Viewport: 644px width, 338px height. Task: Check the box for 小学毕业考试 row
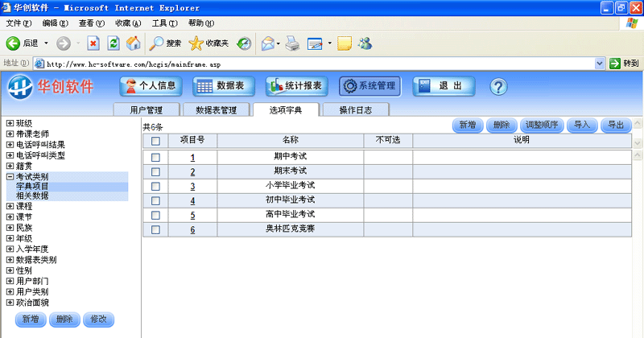155,187
